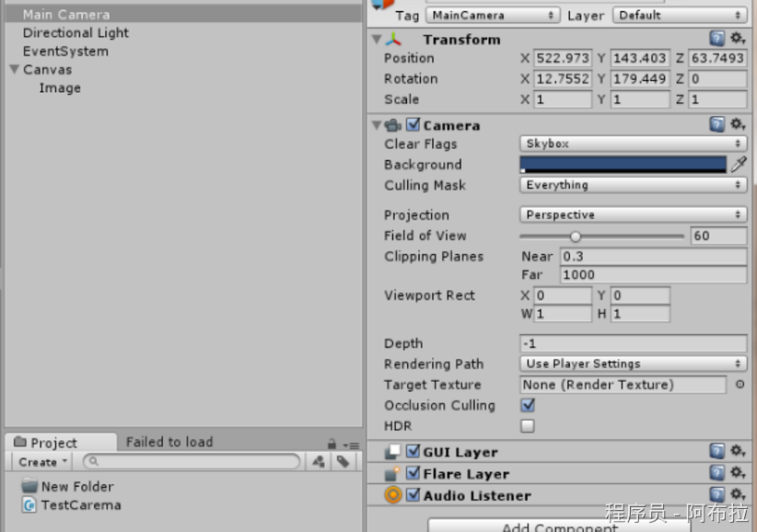Open the Transform component help icon
757x532 pixels.
[716, 39]
